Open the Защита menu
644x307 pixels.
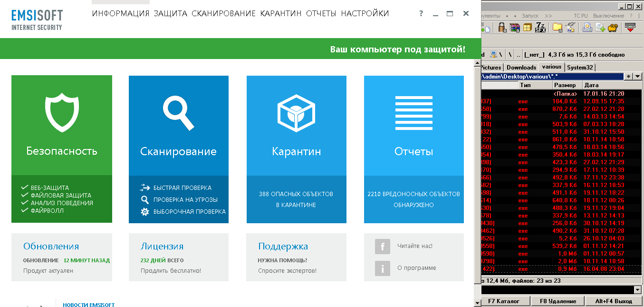[x=171, y=13]
